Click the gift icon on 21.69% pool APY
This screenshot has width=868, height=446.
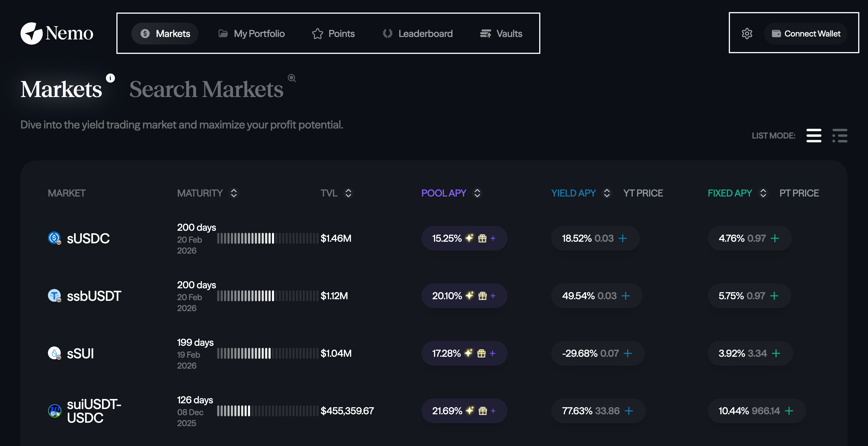point(483,411)
